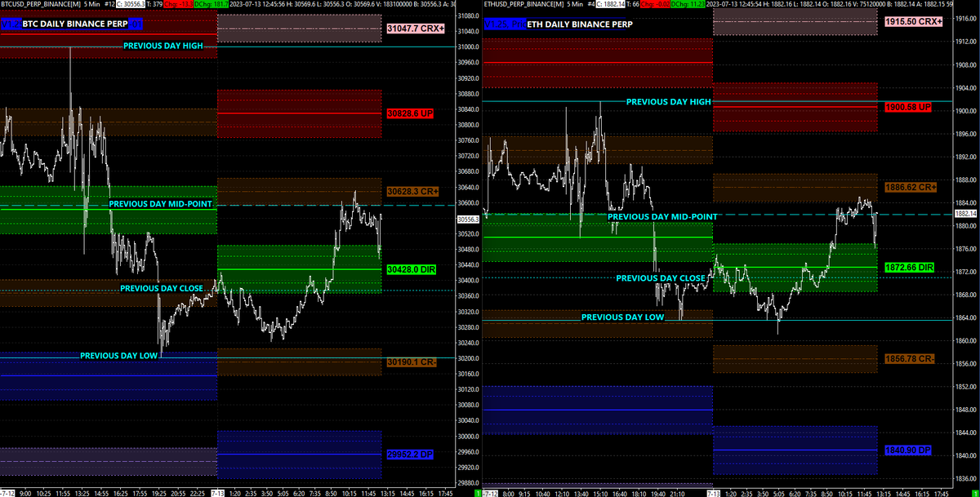Select the green 30428.0 DIR level tag
980x497 pixels.
(411, 268)
